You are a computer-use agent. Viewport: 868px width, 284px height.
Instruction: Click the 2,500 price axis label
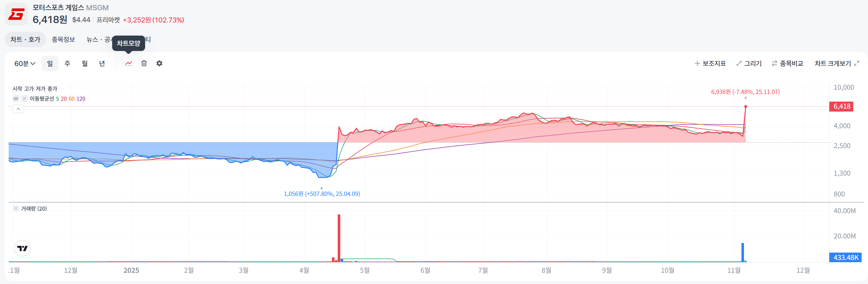[x=842, y=146]
